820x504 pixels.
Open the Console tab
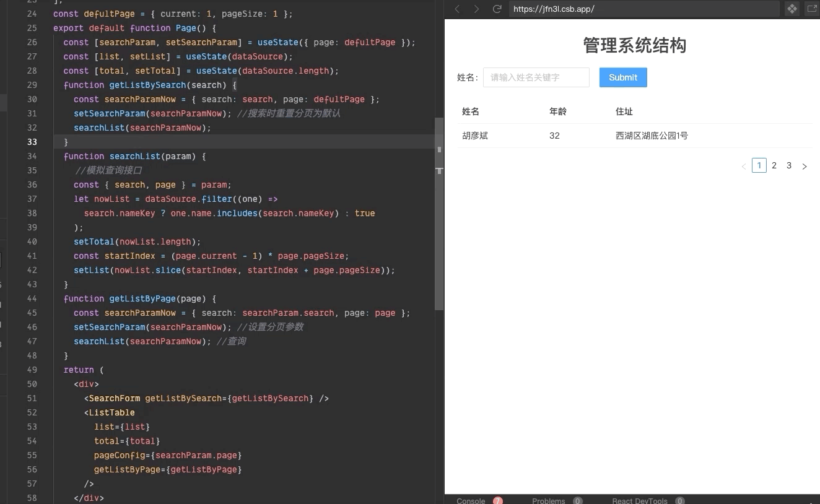[471, 500]
